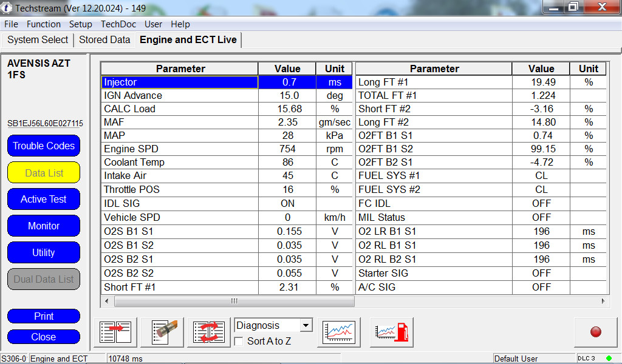Enable Sort A to Z checkbox
This screenshot has height=364, width=622.
click(x=239, y=342)
